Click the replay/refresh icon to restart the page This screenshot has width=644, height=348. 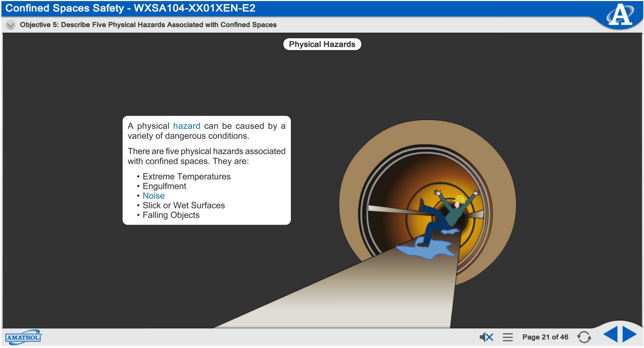point(584,337)
